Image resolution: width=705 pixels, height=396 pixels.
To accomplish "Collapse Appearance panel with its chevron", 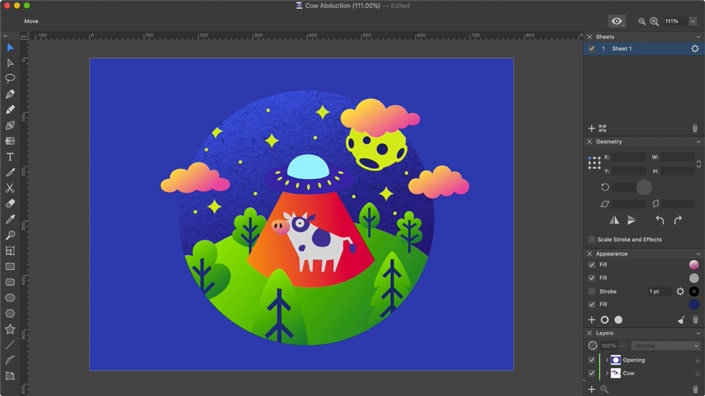I will (x=698, y=254).
